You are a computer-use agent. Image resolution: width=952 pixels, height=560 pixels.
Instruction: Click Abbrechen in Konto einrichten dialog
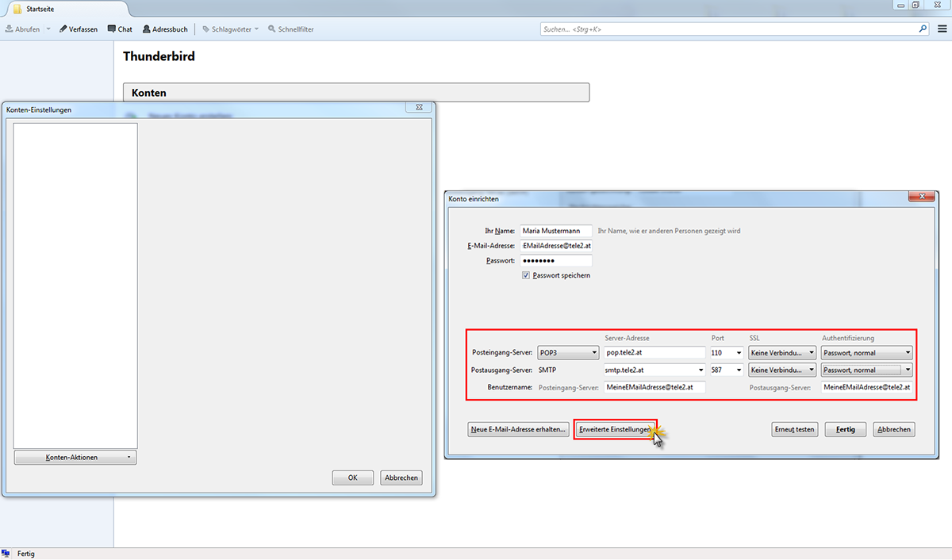click(894, 429)
